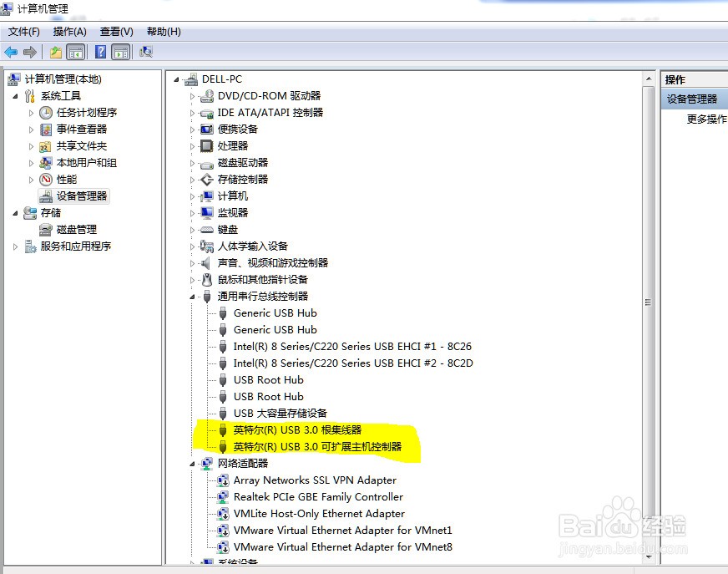The image size is (728, 574).
Task: Open the 文件(F) menu
Action: click(x=24, y=32)
